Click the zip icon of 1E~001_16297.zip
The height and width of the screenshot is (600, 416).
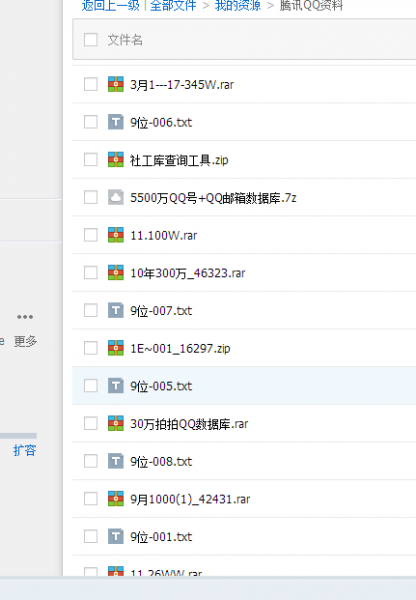point(116,348)
